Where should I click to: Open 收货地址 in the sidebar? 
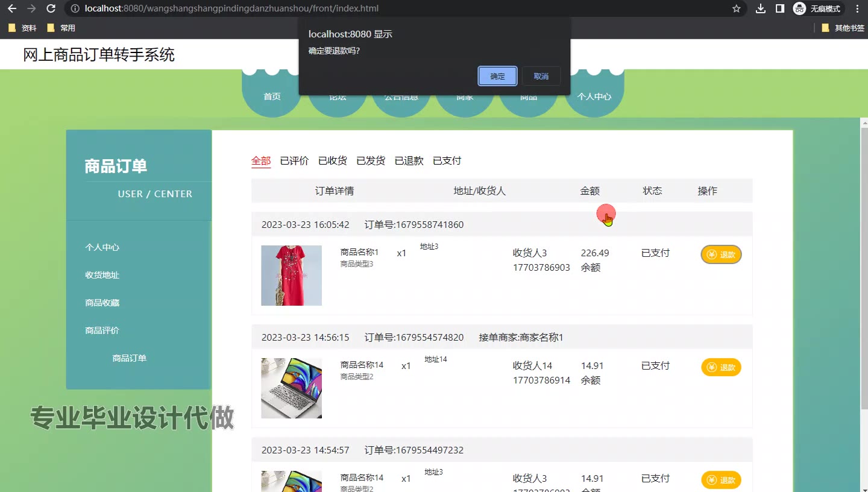coord(102,275)
